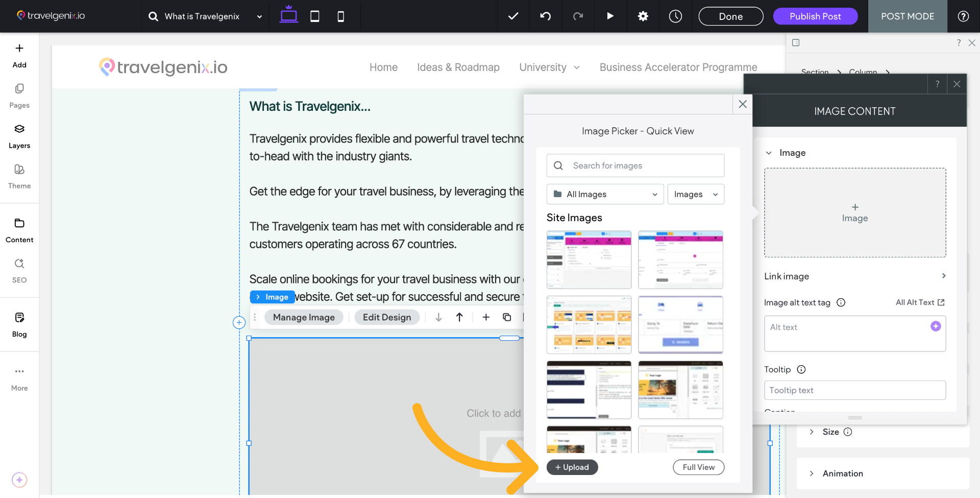Open the All Images folder dropdown
980x498 pixels.
tap(605, 194)
